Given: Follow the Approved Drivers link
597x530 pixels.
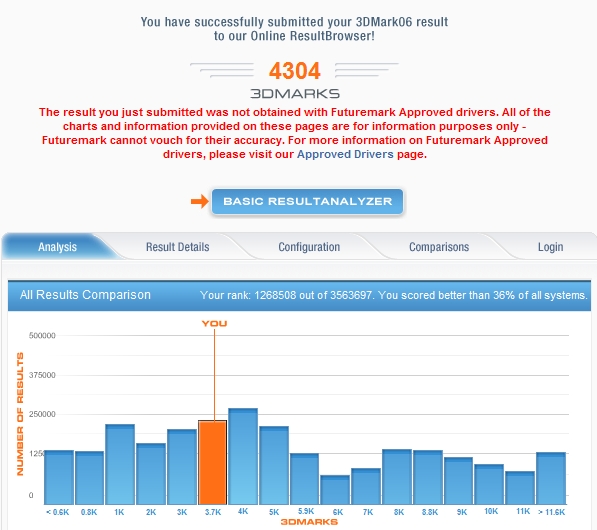Looking at the screenshot, I should pyautogui.click(x=345, y=154).
